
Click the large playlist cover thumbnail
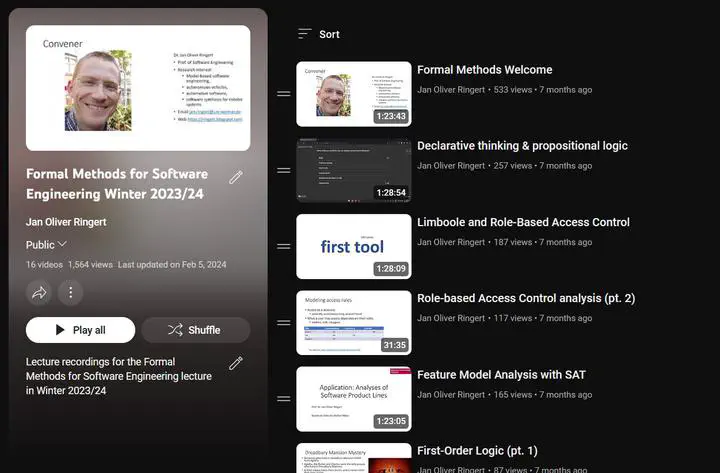click(x=138, y=88)
